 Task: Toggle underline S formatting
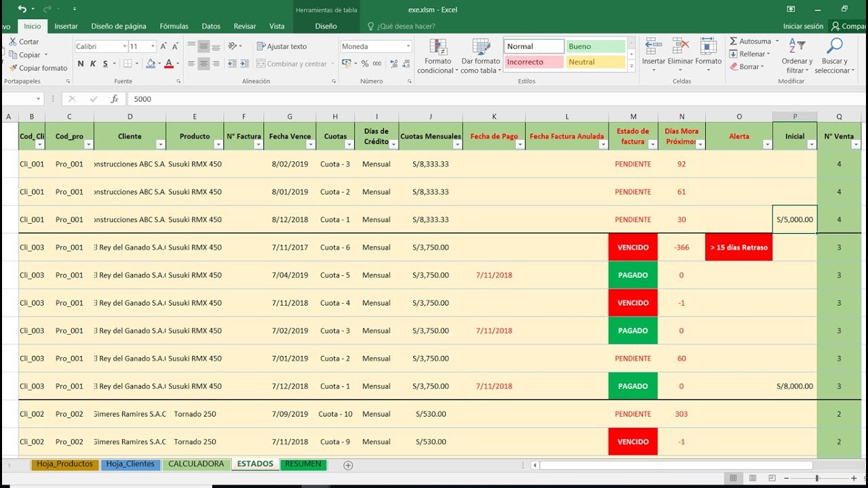[105, 64]
